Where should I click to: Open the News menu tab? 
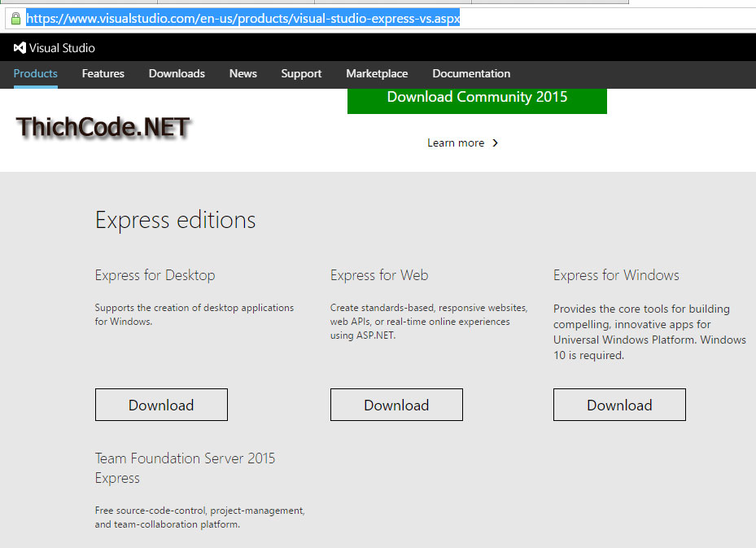pos(243,73)
